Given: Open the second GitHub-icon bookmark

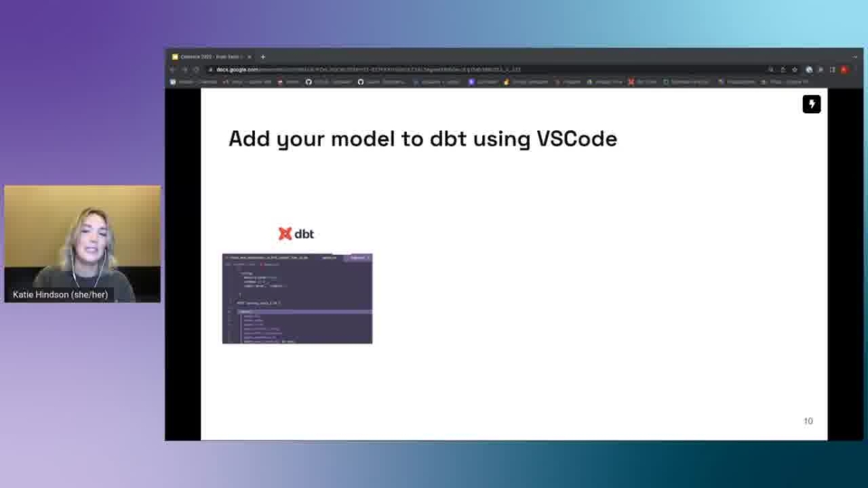Looking at the screenshot, I should pos(381,82).
